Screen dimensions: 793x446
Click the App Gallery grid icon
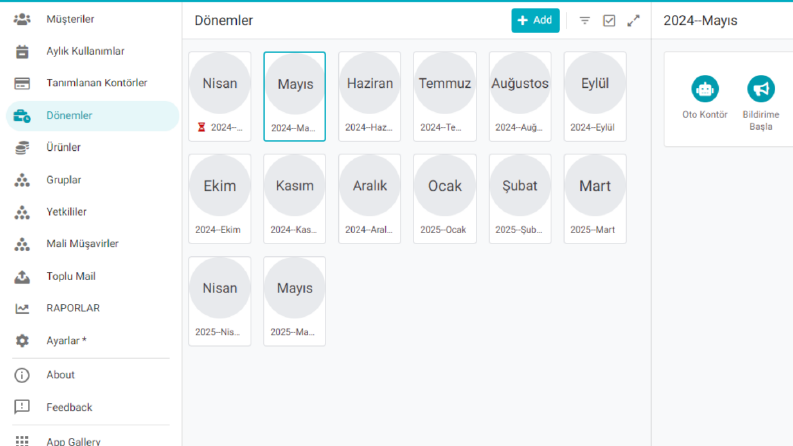click(22, 441)
